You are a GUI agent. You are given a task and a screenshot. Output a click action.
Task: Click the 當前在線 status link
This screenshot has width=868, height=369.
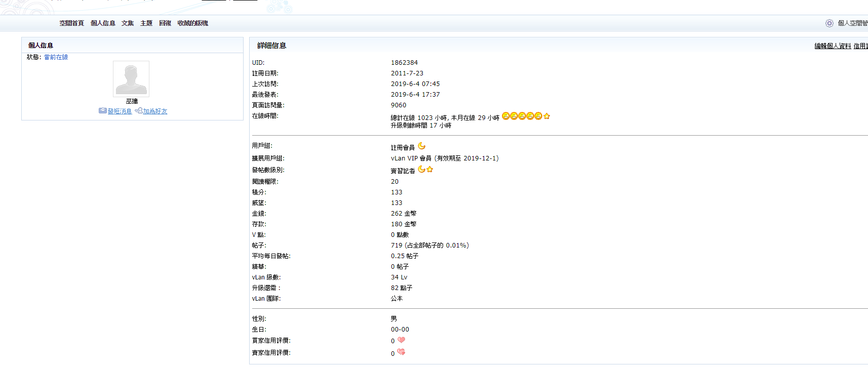56,57
